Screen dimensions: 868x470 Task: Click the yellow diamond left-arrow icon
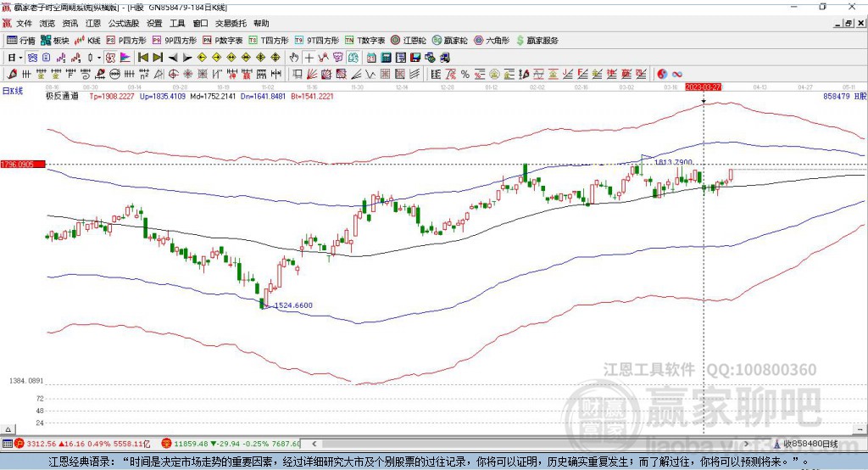click(202, 58)
